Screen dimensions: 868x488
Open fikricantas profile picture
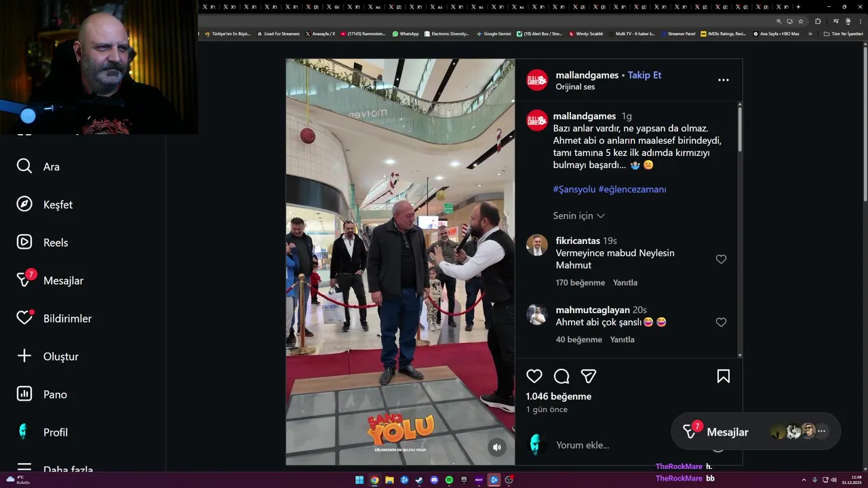(537, 245)
